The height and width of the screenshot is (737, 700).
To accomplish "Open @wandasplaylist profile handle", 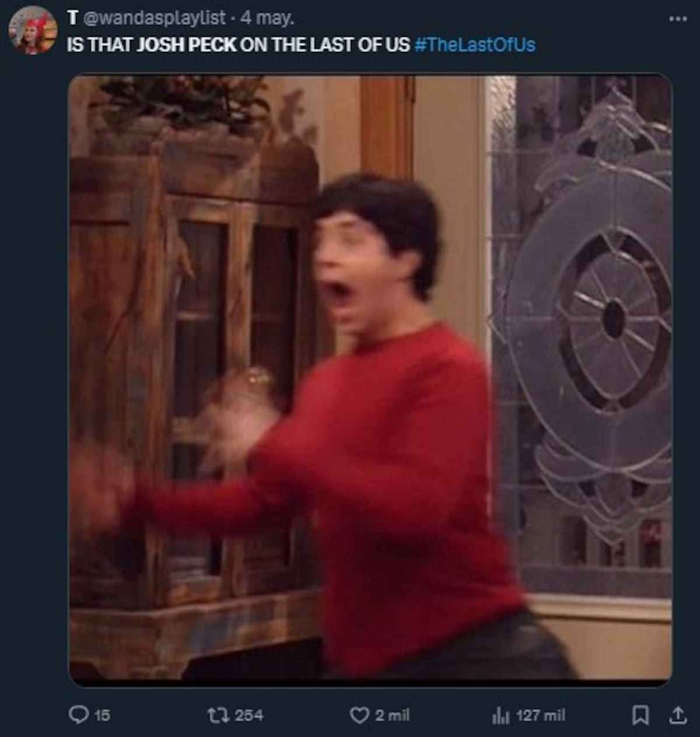I will click(155, 18).
